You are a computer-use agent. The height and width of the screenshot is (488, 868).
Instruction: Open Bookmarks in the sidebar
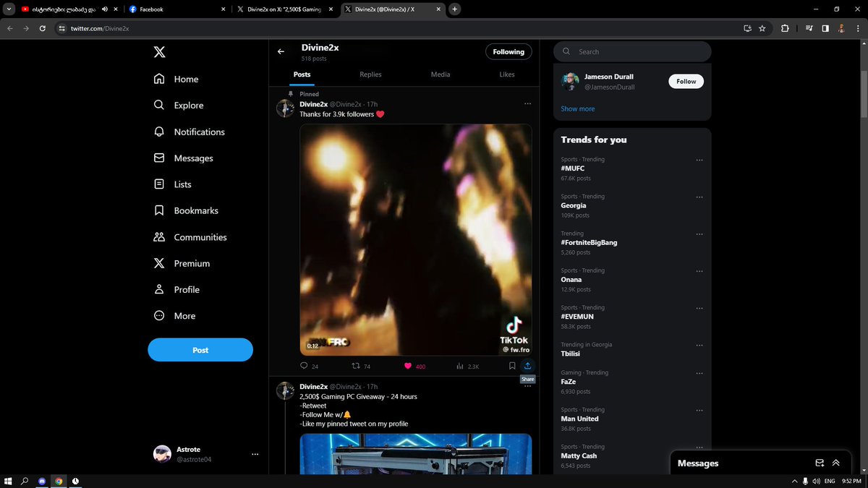tap(186, 210)
